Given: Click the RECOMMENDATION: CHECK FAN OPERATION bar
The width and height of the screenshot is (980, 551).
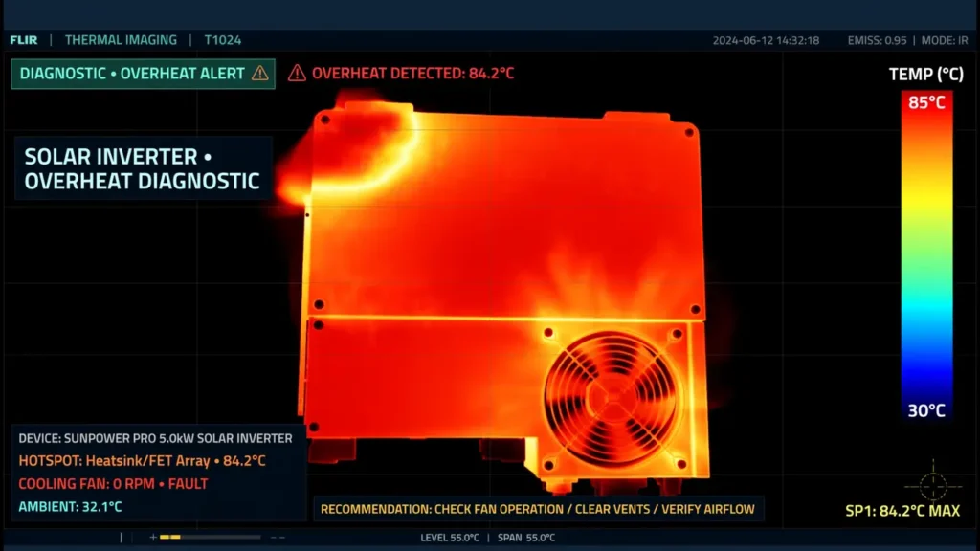Looking at the screenshot, I should pyautogui.click(x=538, y=509).
